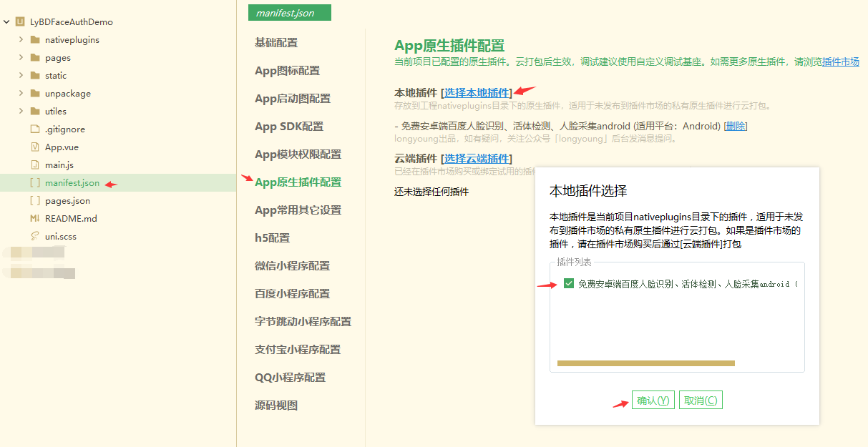The width and height of the screenshot is (868, 447).
Task: Click 删除 link for the local plugin
Action: coord(736,127)
